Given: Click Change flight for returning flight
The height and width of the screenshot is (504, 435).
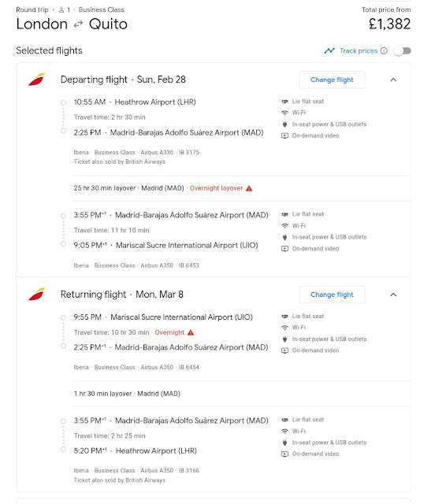Looking at the screenshot, I should (332, 295).
